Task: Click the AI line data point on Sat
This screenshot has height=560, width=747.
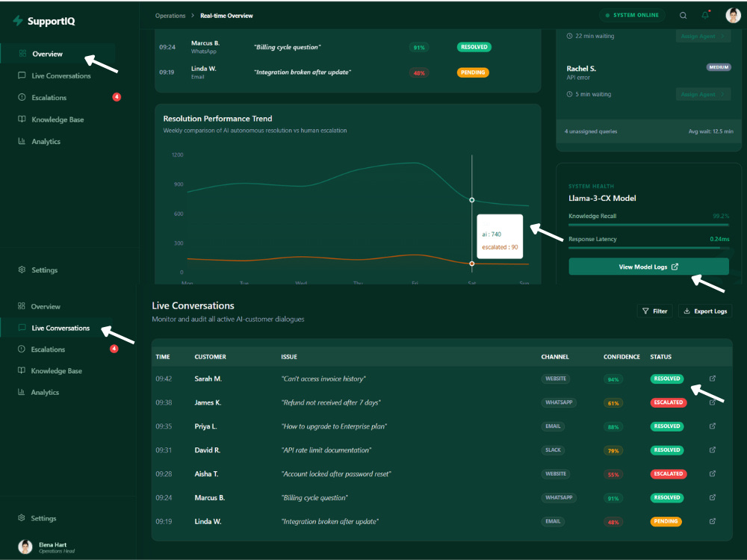Action: coord(471,200)
